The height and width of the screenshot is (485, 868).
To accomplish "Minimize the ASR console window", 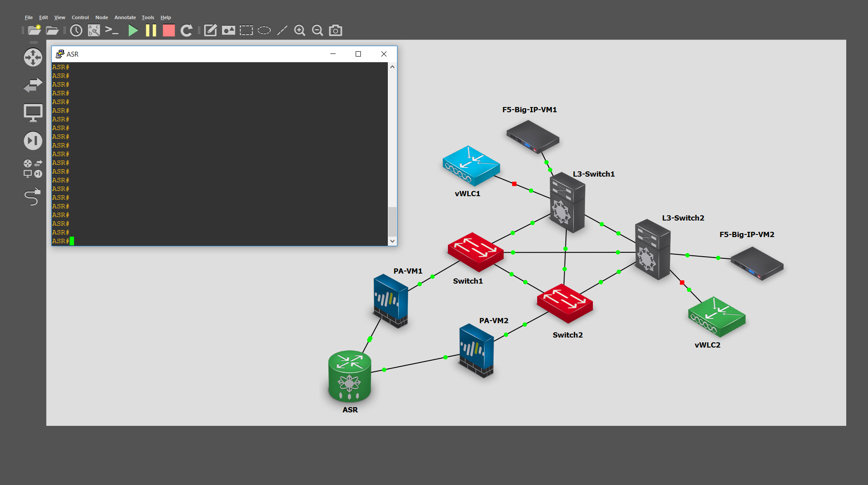I will point(333,54).
